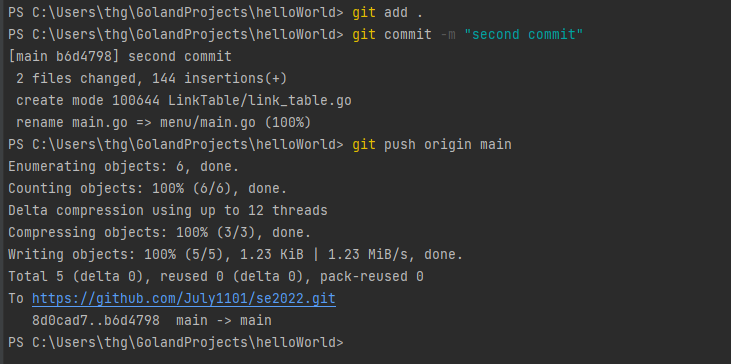Click the "[main b6d4798] second commit" output line

[x=120, y=56]
